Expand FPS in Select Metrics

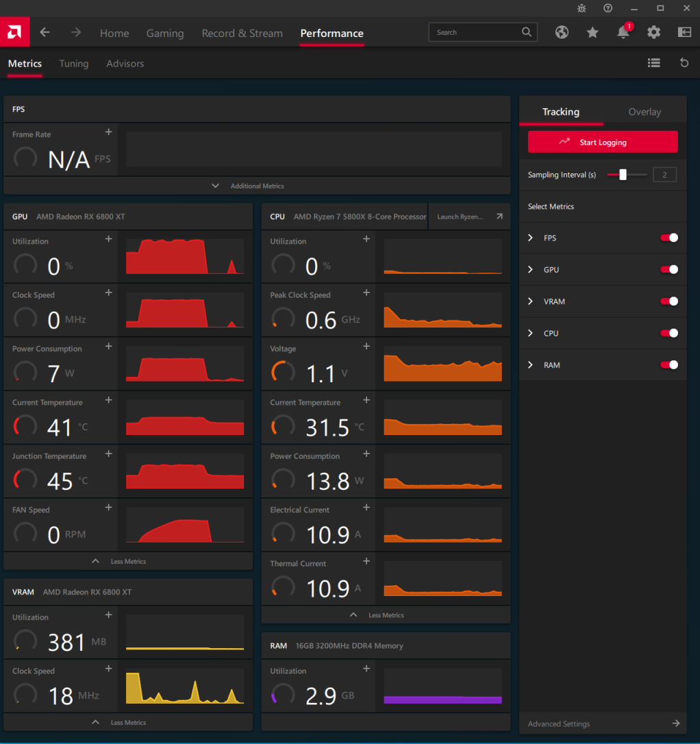click(531, 238)
